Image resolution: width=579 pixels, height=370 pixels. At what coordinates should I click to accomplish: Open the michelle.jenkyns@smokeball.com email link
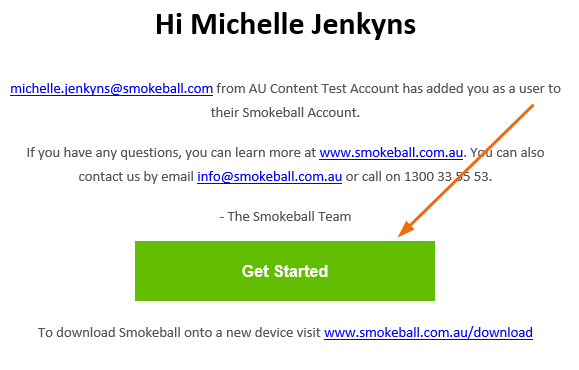click(112, 89)
